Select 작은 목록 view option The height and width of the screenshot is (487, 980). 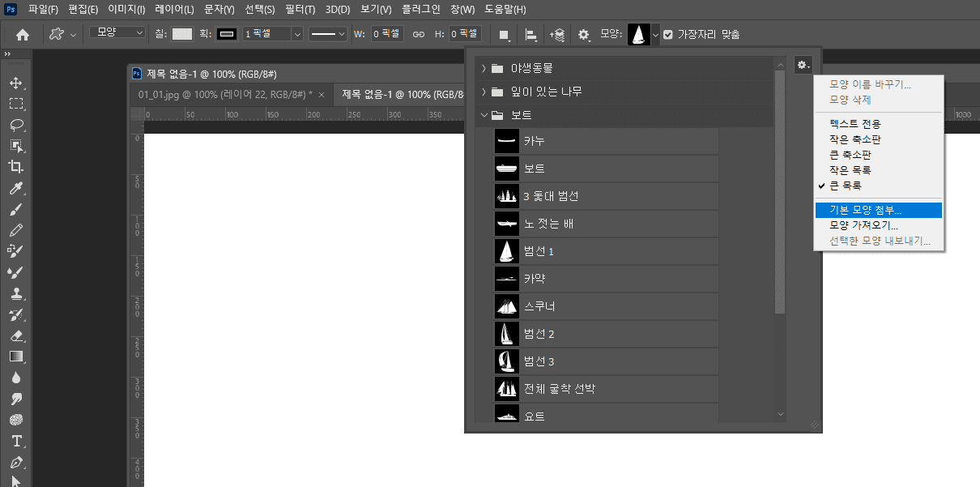coord(879,170)
